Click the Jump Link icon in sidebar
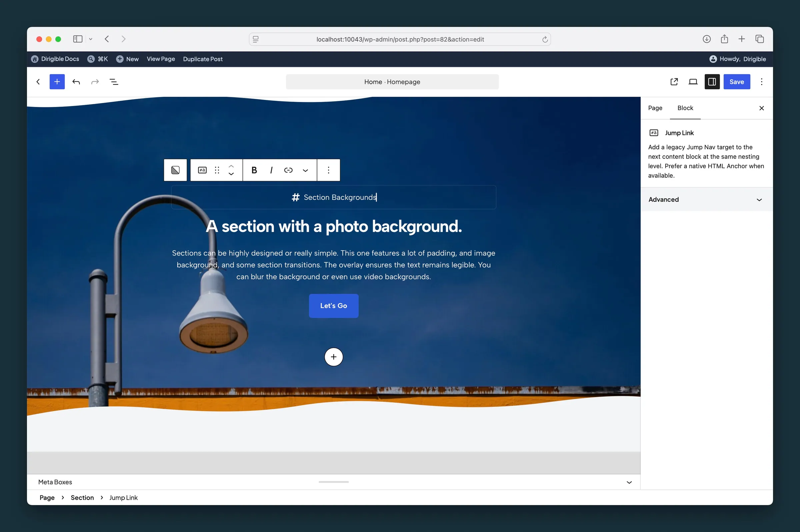 click(x=654, y=133)
